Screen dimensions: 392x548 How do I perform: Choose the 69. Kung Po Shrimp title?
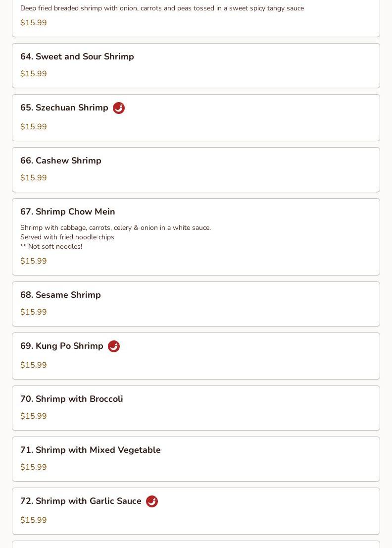[x=62, y=346]
